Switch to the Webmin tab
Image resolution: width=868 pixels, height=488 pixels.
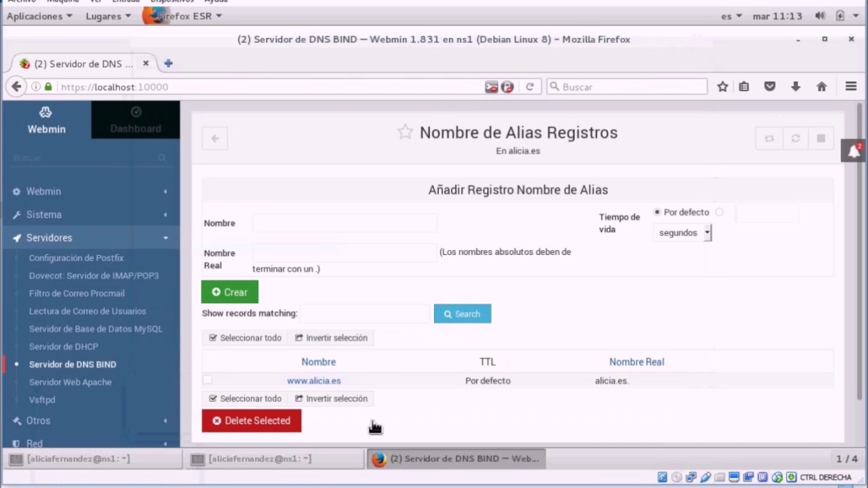point(47,119)
